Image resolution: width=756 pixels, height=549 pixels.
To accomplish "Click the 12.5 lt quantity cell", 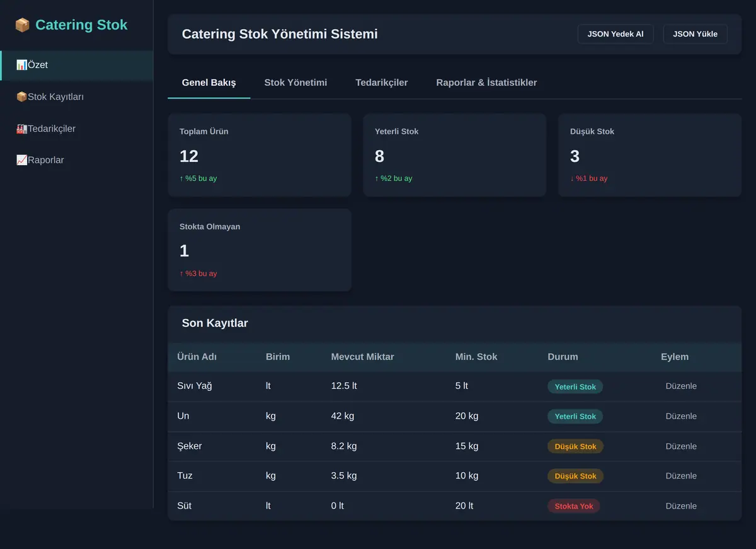I will (344, 386).
